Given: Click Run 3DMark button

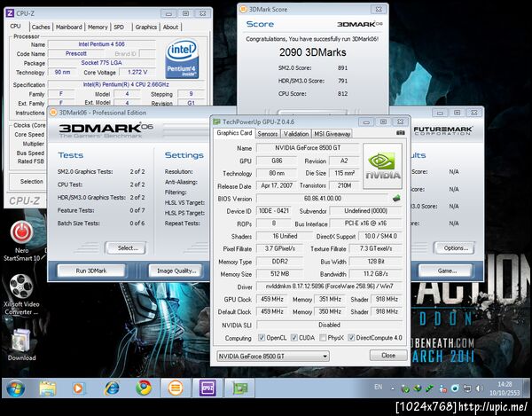Looking at the screenshot, I should 91,271.
